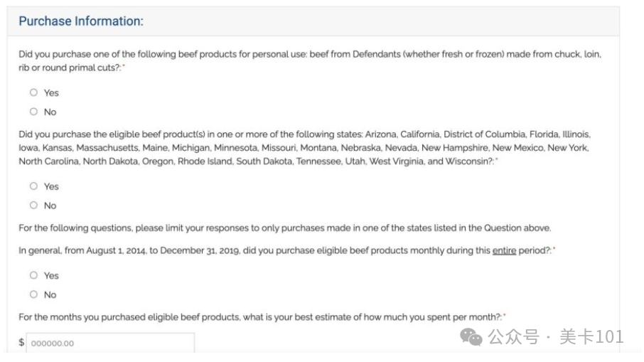The width and height of the screenshot is (644, 362).
Task: Focus the monthly spend amount input field
Action: click(110, 343)
